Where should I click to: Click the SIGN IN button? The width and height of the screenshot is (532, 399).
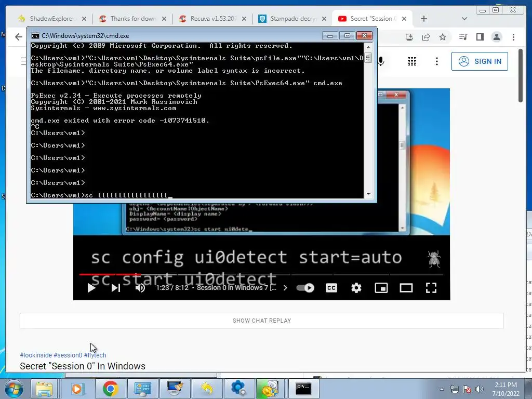pyautogui.click(x=480, y=61)
